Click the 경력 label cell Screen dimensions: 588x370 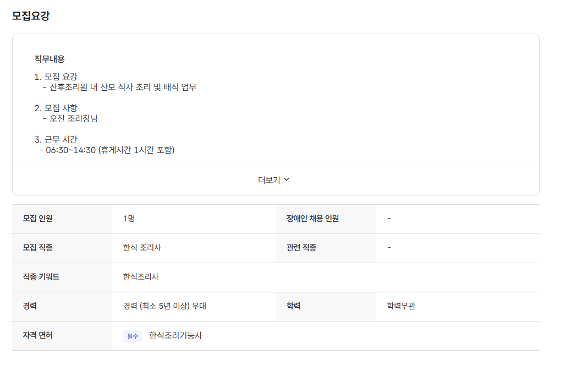pos(30,306)
